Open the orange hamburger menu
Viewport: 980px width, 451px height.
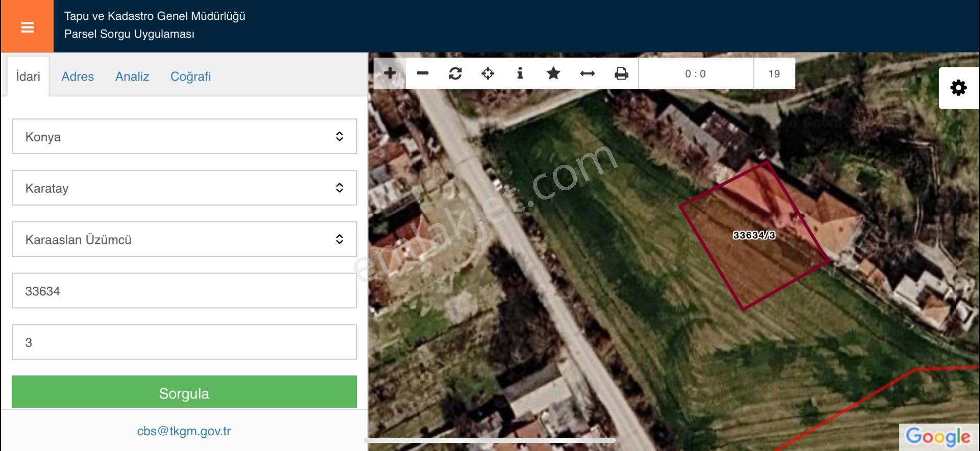tap(27, 27)
